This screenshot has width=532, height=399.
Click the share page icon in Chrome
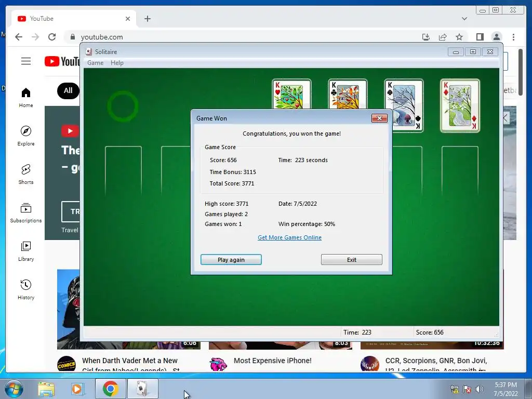[x=443, y=37]
